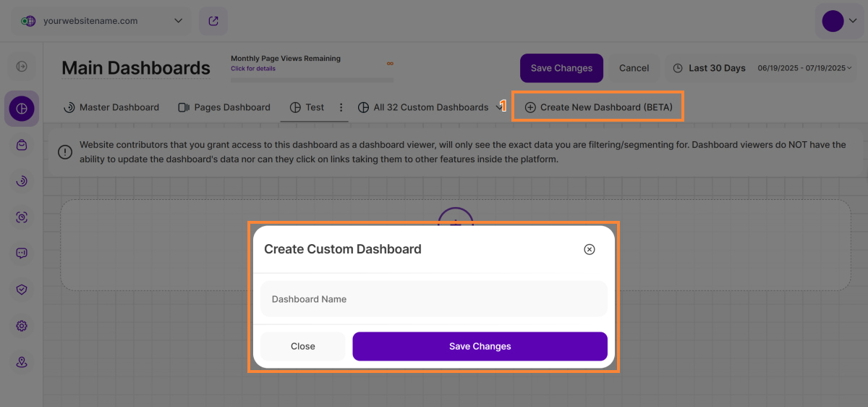
Task: Click the info icon beside contributor notice
Action: coord(65,152)
